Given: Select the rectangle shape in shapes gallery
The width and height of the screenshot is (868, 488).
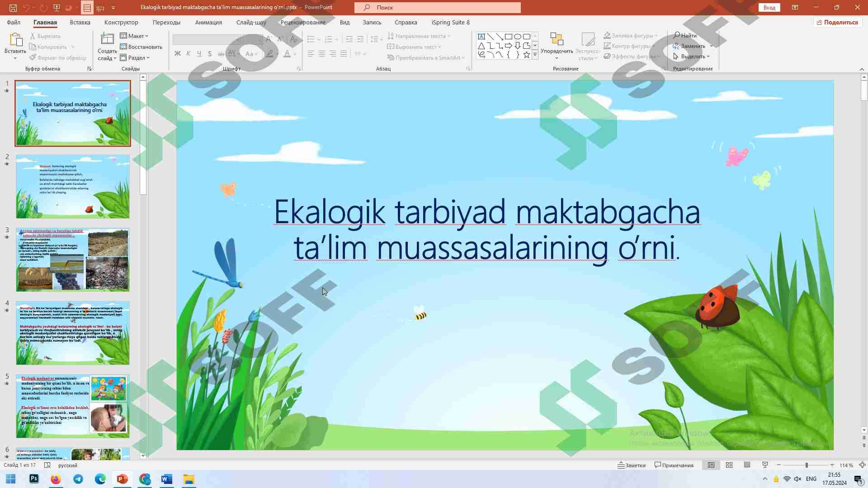Looking at the screenshot, I should tap(509, 37).
